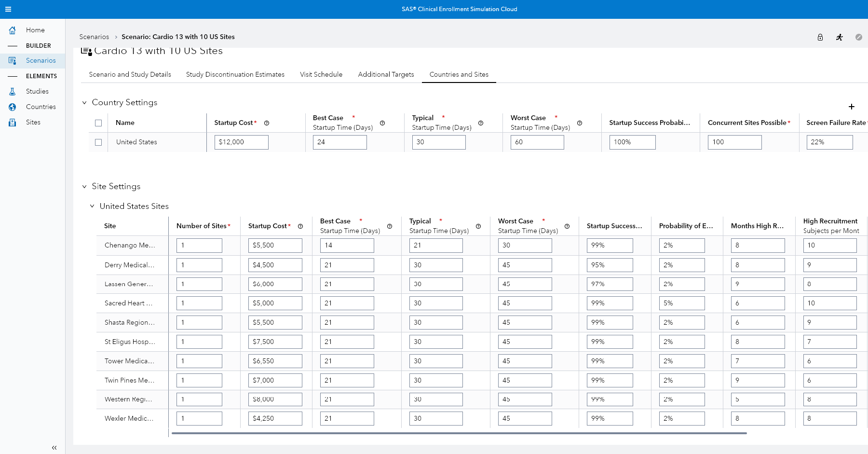868x454 pixels.
Task: Click horizontal scrollbar under sites table
Action: [x=458, y=433]
